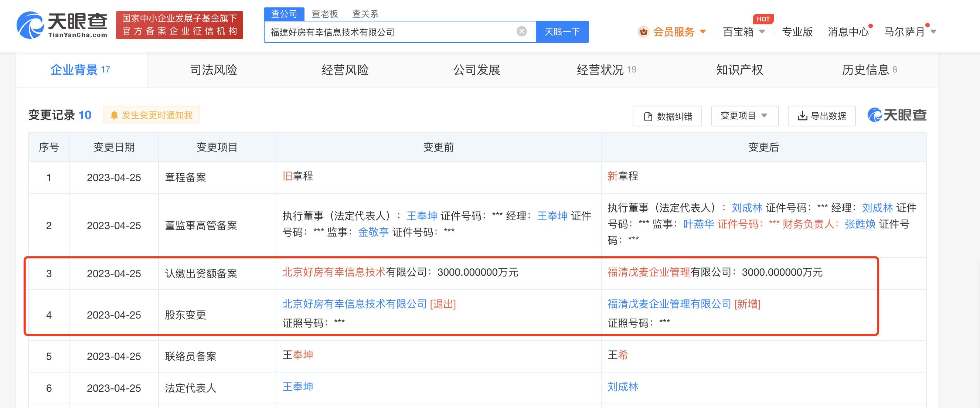
Task: Open 张甦焕 finance officer link
Action: click(x=860, y=224)
